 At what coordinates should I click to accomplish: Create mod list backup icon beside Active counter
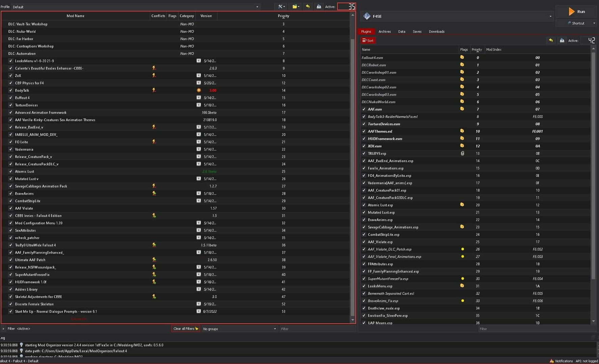tap(319, 7)
